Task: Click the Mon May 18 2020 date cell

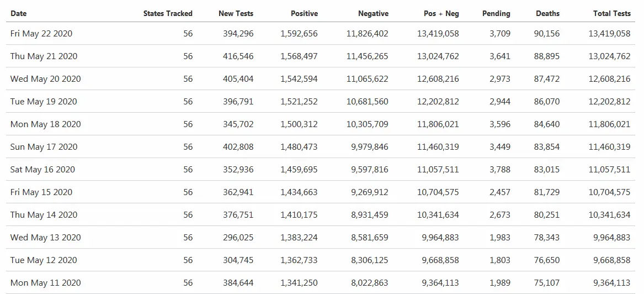Action: click(x=45, y=124)
